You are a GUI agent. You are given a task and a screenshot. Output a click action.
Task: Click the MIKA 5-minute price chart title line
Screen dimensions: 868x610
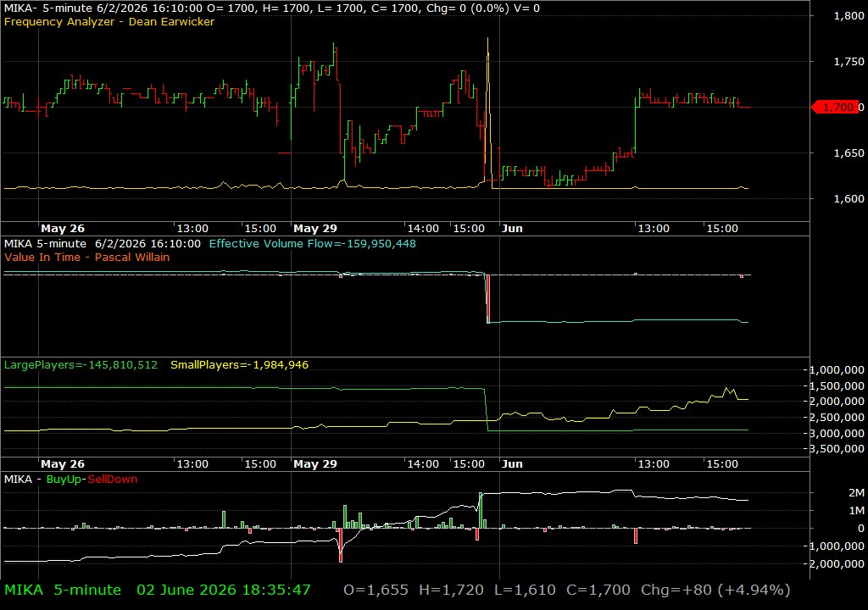[272, 8]
